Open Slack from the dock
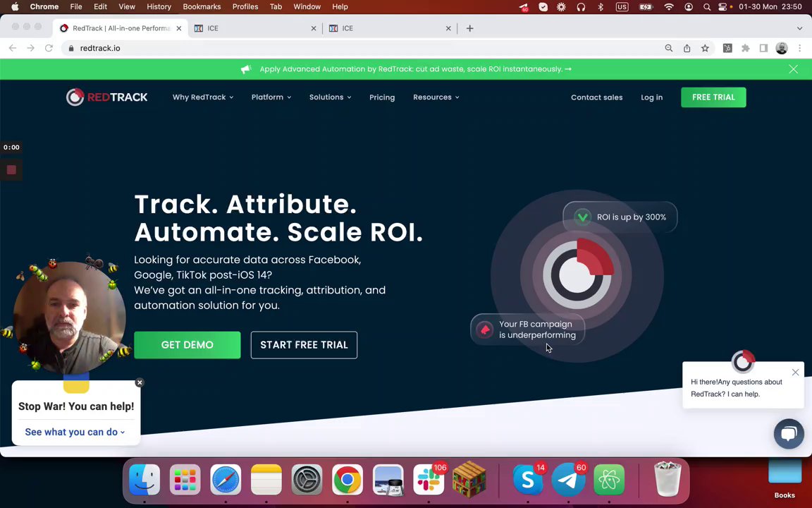Viewport: 812px width, 508px height. point(429,480)
